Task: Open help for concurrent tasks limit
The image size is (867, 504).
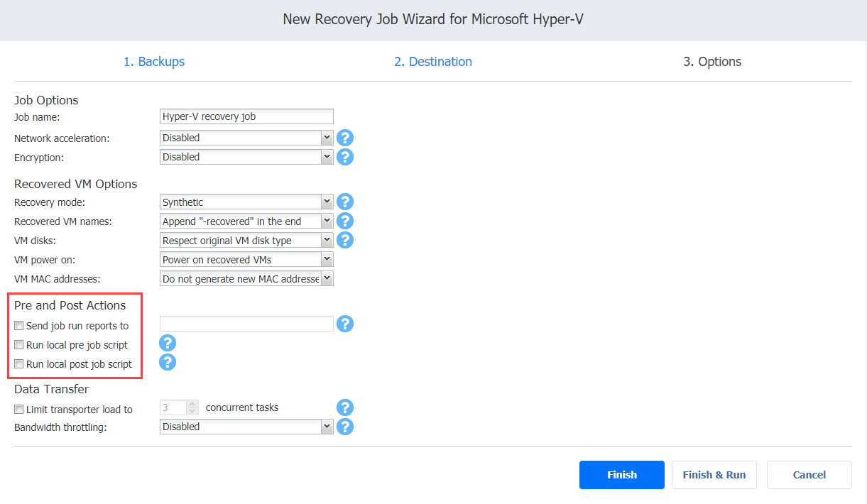Action: [x=345, y=407]
